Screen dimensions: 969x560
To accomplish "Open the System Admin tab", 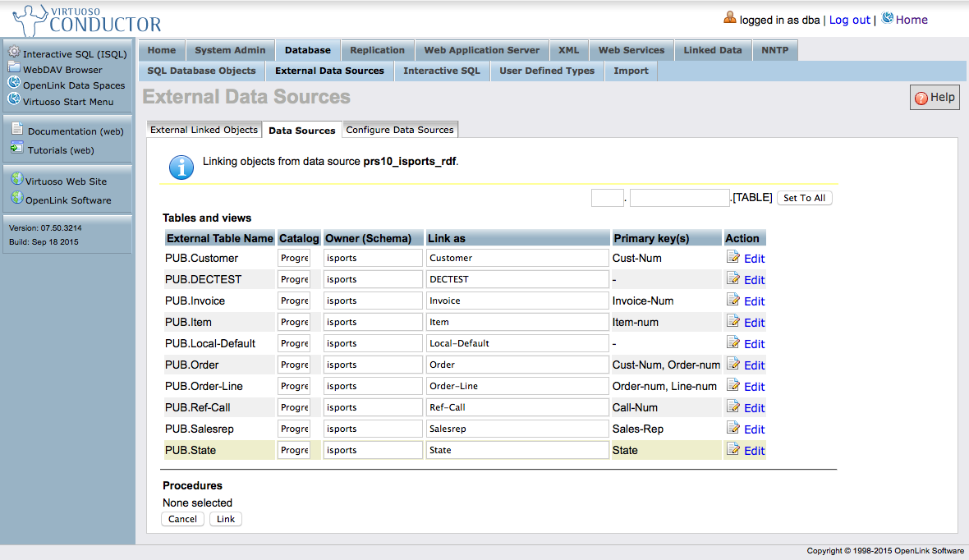I will 230,50.
